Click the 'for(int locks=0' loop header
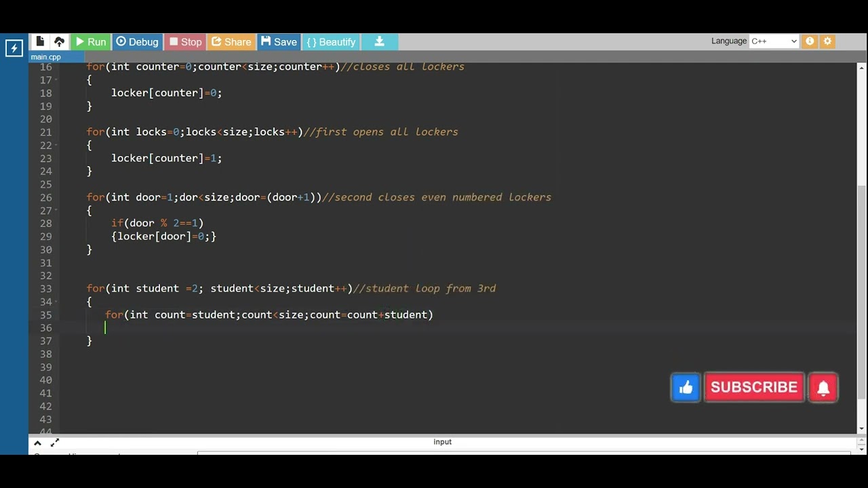Image resolution: width=868 pixels, height=488 pixels. click(195, 131)
